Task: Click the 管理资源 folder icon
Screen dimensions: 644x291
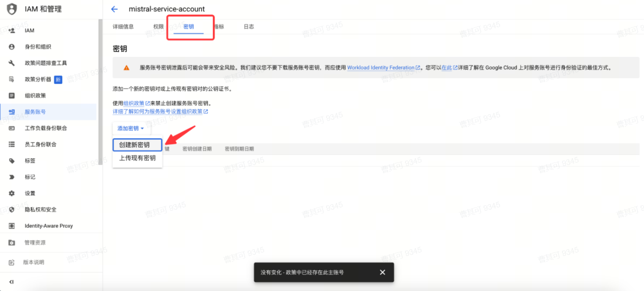Action: (x=12, y=243)
